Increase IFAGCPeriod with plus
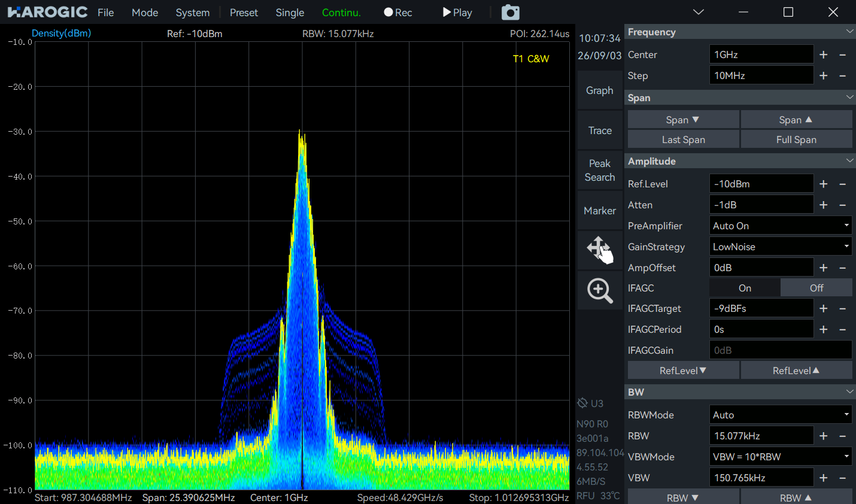Image resolution: width=856 pixels, height=504 pixels. pos(824,329)
